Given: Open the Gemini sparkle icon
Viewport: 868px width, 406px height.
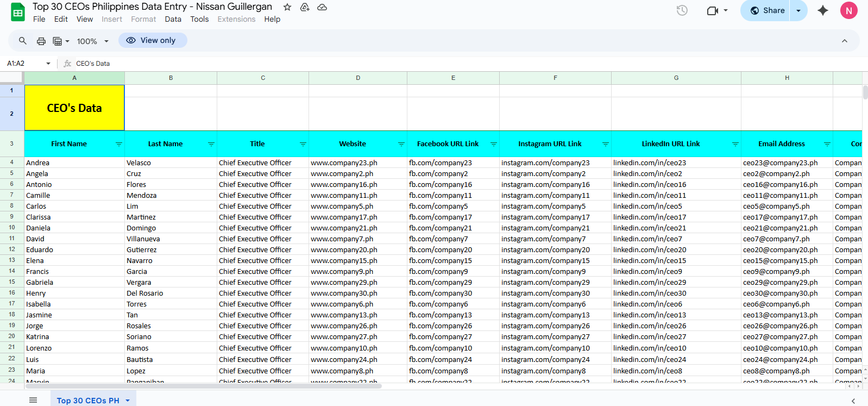Looking at the screenshot, I should coord(823,10).
